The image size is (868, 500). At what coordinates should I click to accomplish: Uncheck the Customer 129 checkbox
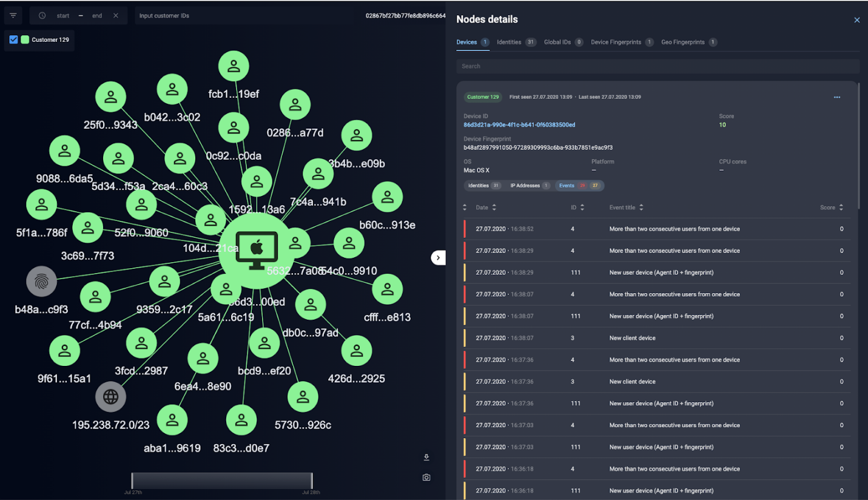click(x=14, y=40)
